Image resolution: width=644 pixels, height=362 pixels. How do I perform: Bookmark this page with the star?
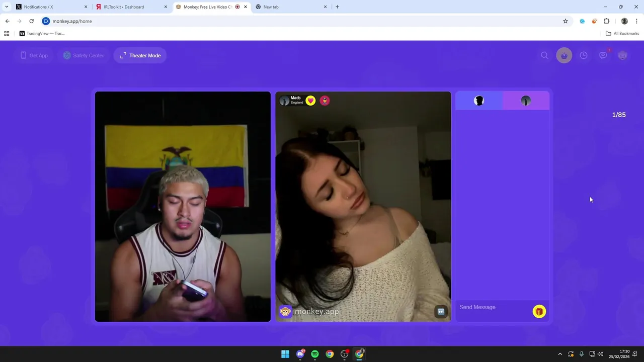pos(566,21)
